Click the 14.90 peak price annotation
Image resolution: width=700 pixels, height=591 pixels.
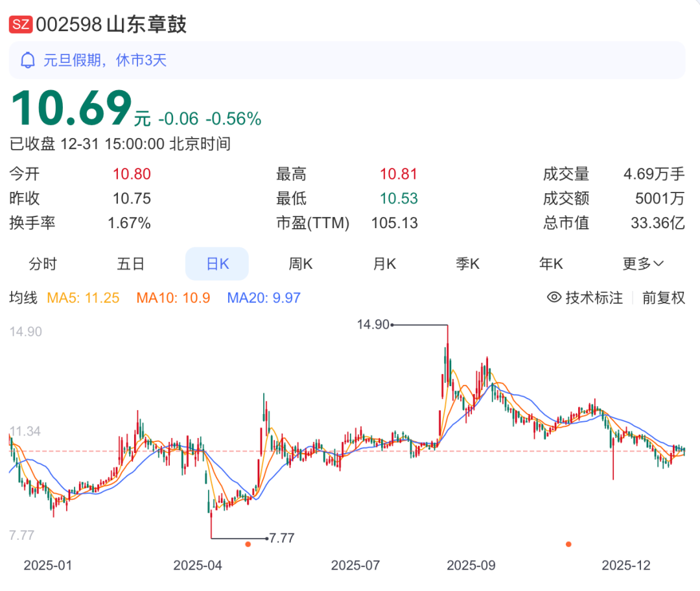373,325
